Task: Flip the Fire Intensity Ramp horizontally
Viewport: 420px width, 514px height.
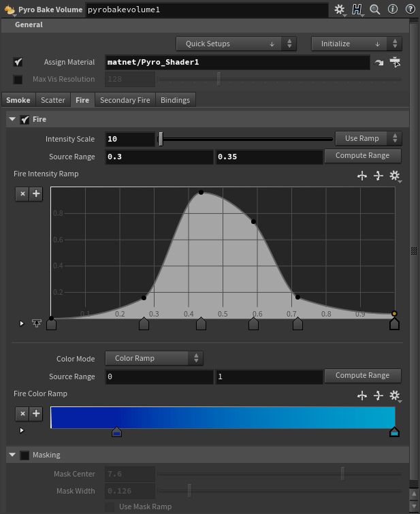Action: point(362,176)
